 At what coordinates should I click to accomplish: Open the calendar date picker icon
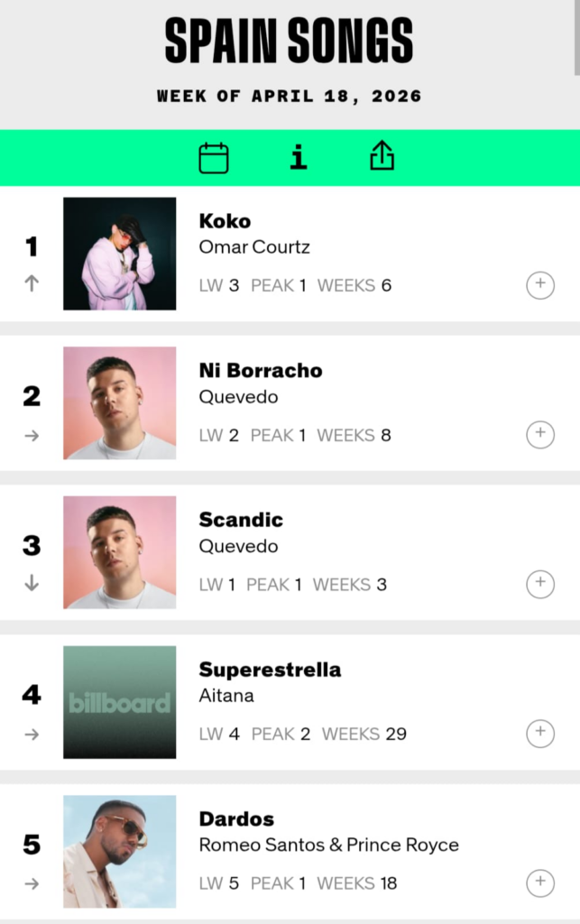click(x=214, y=158)
